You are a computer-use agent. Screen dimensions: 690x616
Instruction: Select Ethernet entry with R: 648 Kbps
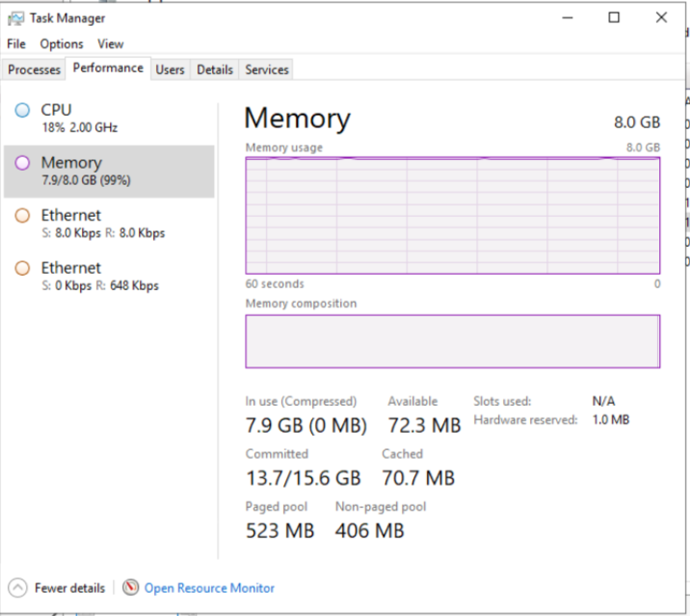(x=109, y=277)
